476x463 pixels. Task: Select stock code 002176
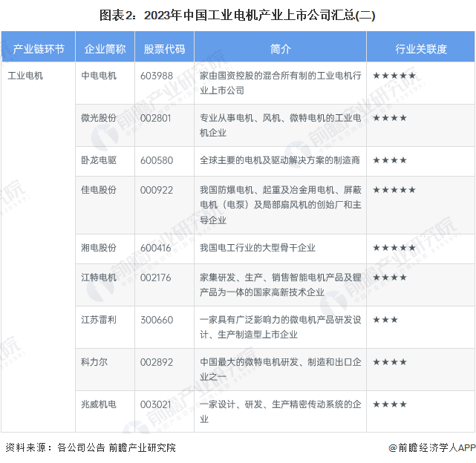(155, 278)
